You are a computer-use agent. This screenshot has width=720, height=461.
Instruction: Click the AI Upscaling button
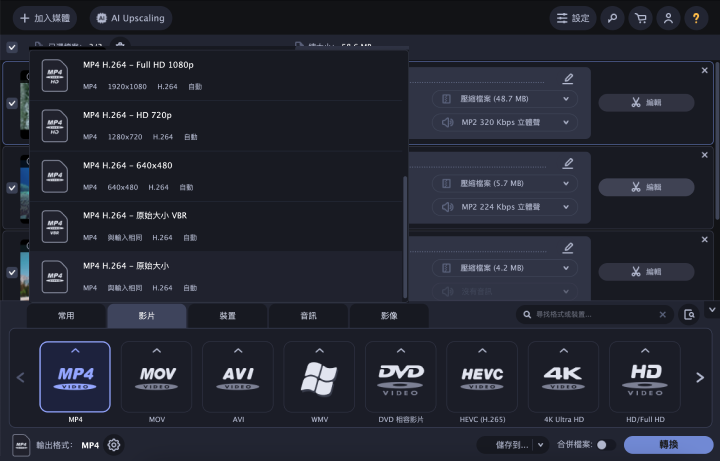click(x=131, y=18)
